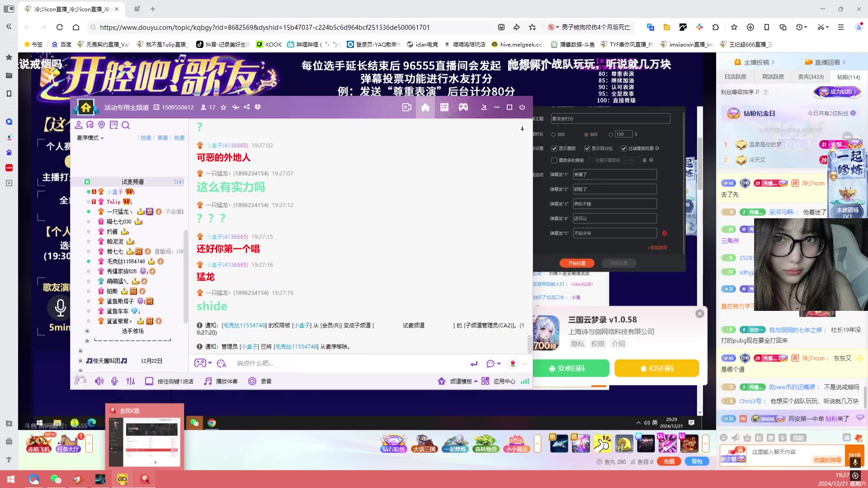Click the share icon in YY title bar
Image resolution: width=868 pixels, height=488 pixels.
247,107
